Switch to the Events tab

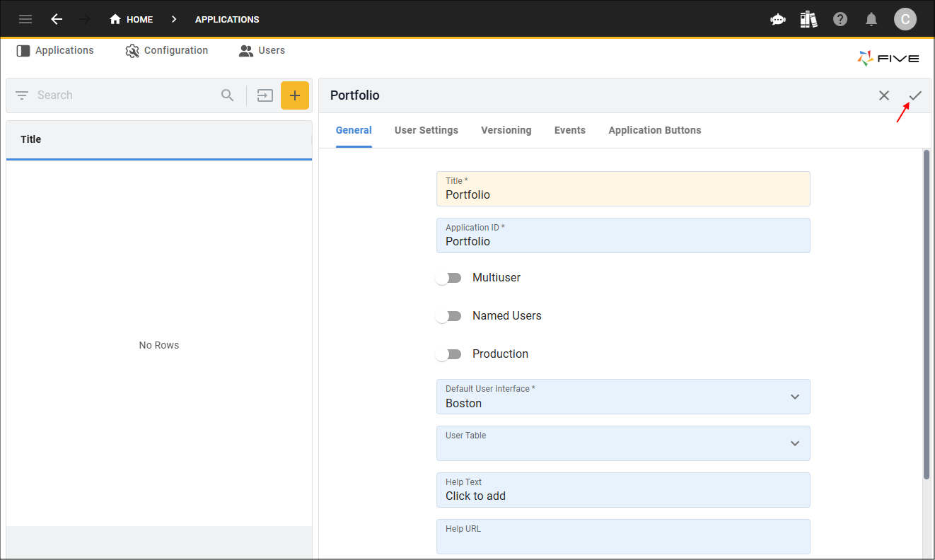[570, 130]
